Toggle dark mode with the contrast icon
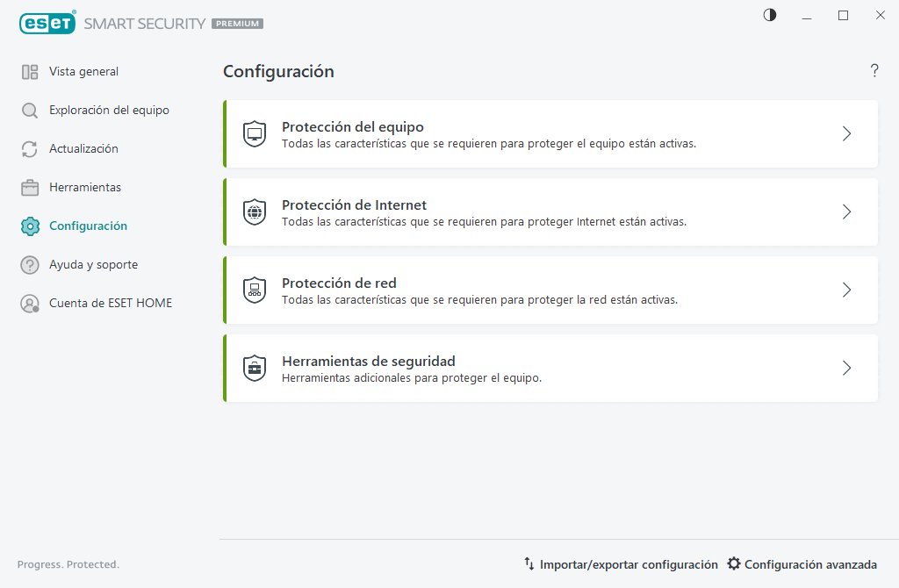 (769, 15)
